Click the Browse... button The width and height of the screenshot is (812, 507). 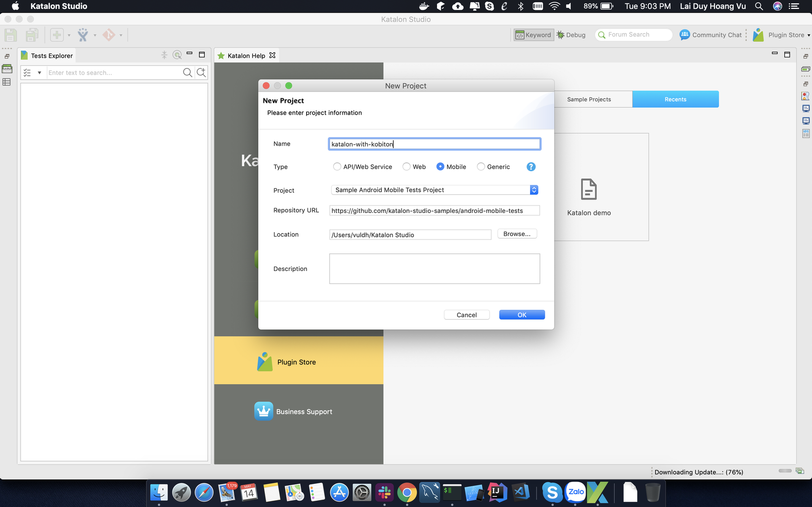[x=517, y=234]
